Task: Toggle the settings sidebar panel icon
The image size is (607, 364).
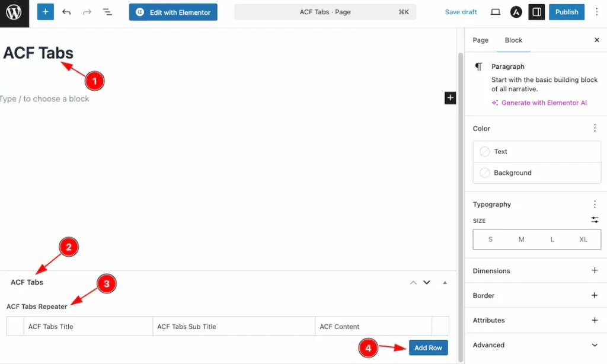Action: click(536, 12)
